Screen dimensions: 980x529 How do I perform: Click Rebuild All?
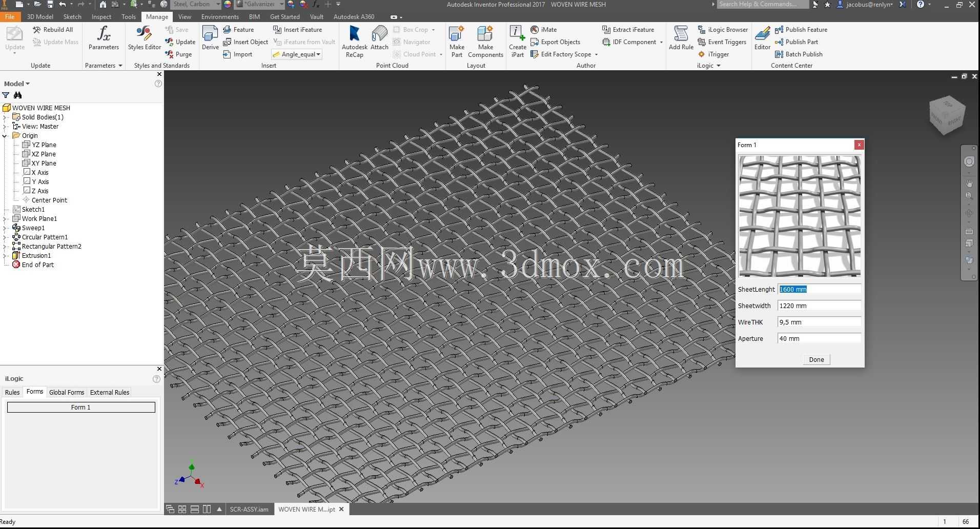pos(53,30)
